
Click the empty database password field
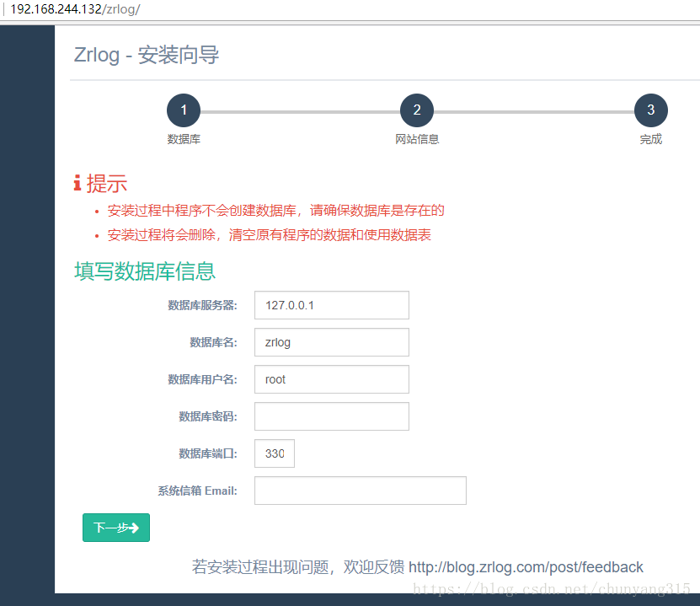point(332,416)
